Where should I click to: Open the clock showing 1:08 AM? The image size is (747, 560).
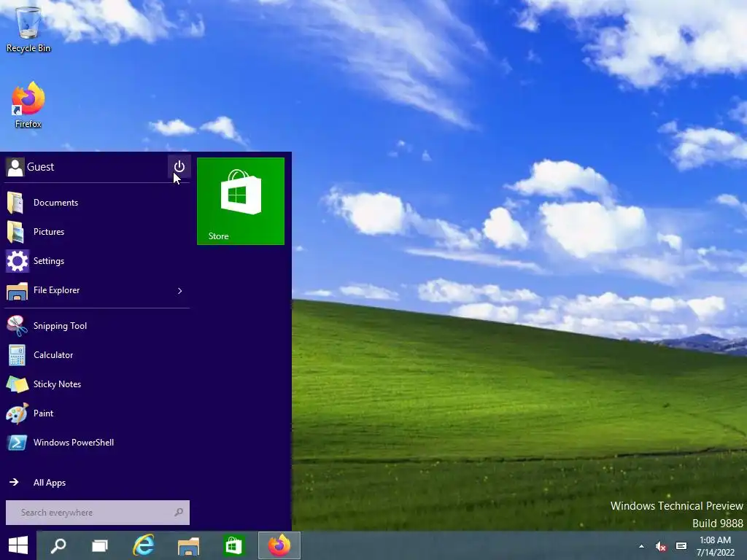click(x=715, y=546)
